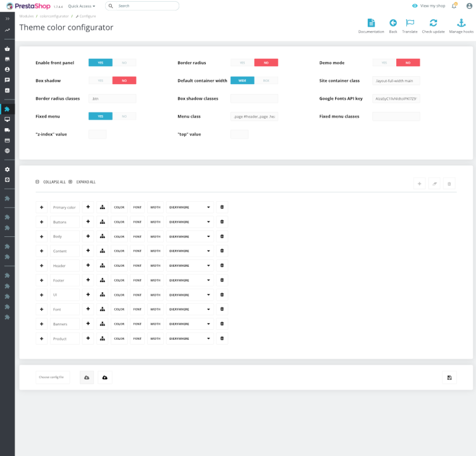Delete the Primary color row
This screenshot has width=476, height=456.
point(222,207)
